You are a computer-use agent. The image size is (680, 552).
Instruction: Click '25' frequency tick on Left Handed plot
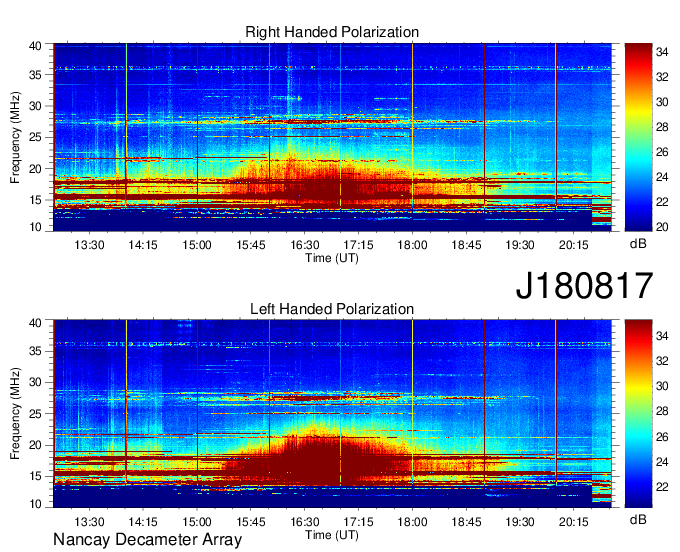(36, 414)
